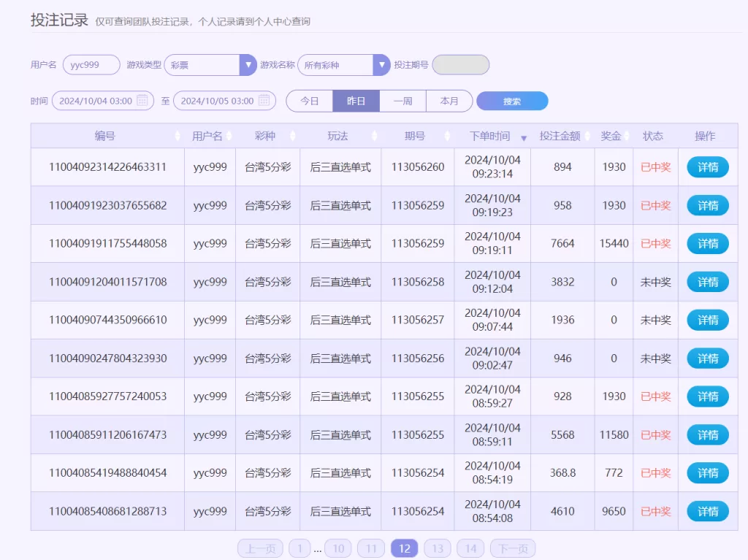Click 已中奖 status for period 113056260
Image resolution: width=748 pixels, height=560 pixels.
pos(655,167)
